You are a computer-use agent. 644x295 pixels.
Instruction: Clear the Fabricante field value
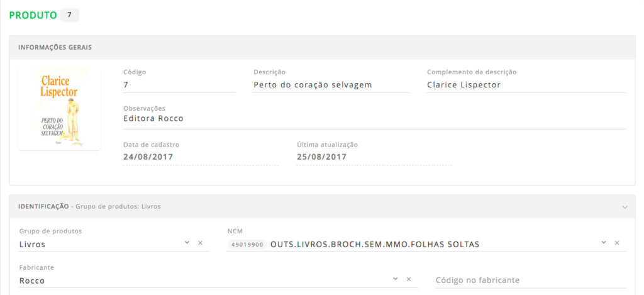[x=409, y=279]
